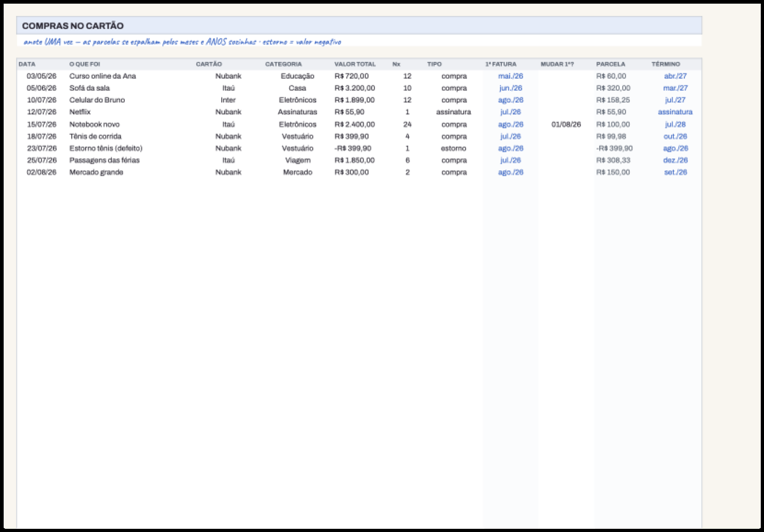The image size is (764, 532).
Task: Select the mar./27 end date cell
Action: 675,88
